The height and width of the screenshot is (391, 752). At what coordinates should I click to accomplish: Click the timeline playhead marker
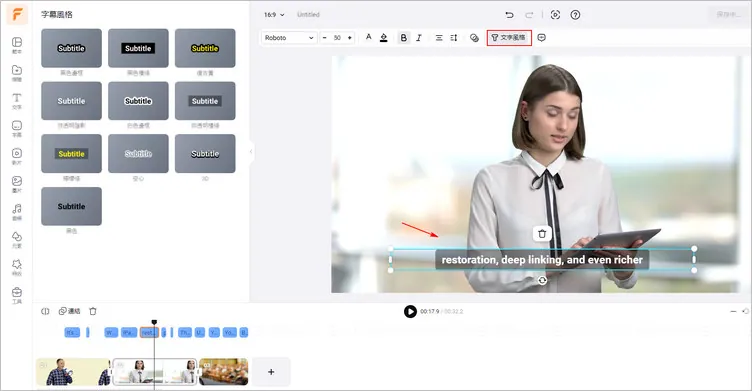point(154,322)
